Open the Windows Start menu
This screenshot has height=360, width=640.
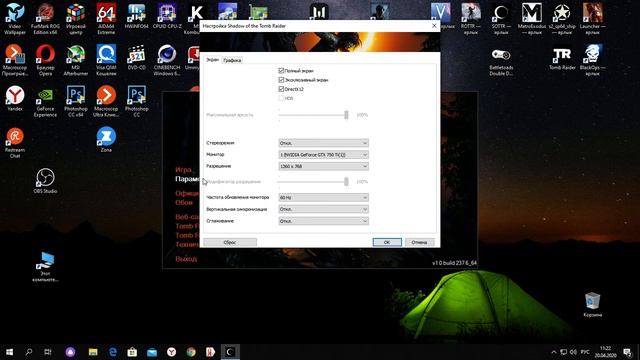coord(9,352)
